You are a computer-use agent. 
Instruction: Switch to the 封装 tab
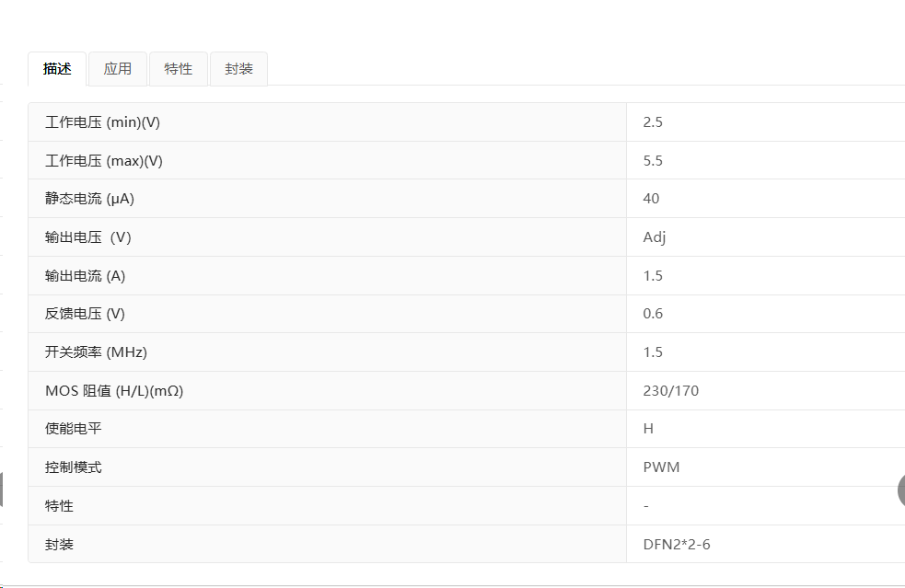pyautogui.click(x=239, y=69)
